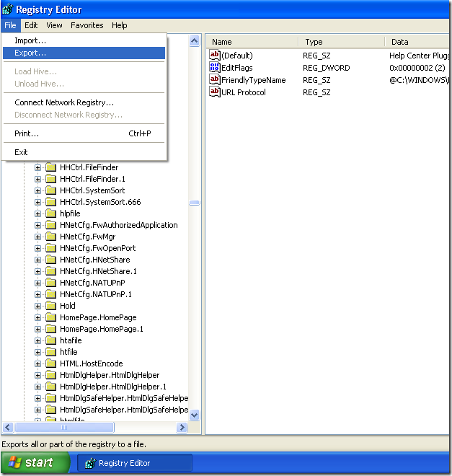Open the Help menu
Viewport: 452px width, 476px height.
tap(120, 25)
